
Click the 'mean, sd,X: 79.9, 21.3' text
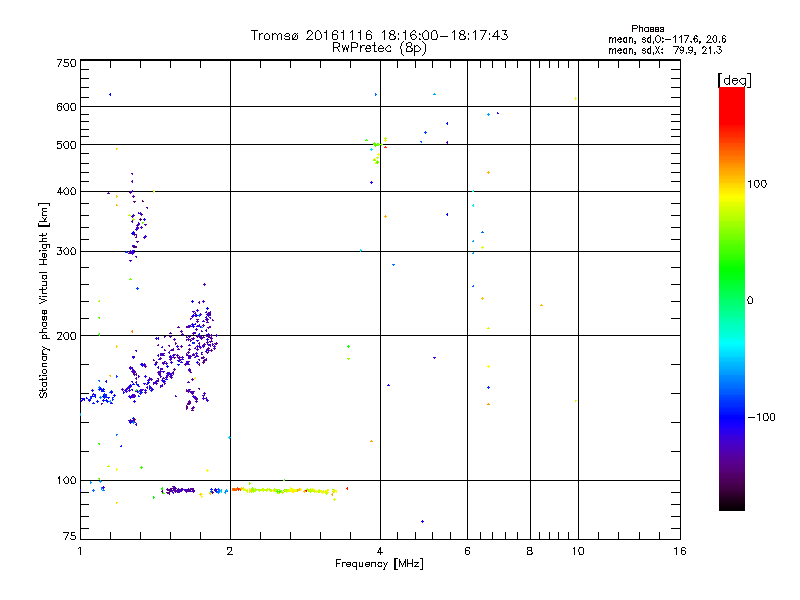pyautogui.click(x=665, y=50)
